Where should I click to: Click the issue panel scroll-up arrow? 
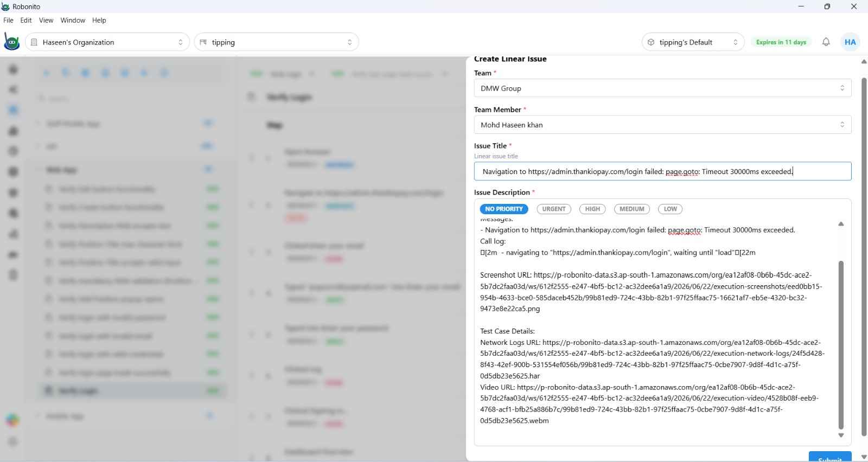(864, 61)
